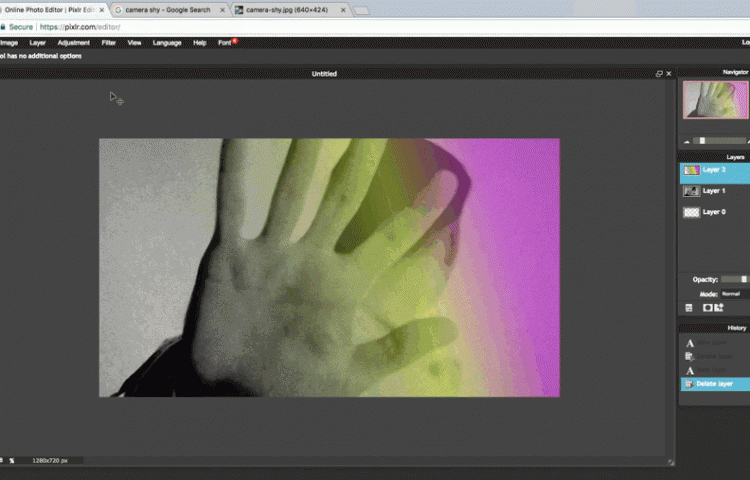Click the Google favicon on the search tab
The image size is (750, 480).
(x=118, y=10)
